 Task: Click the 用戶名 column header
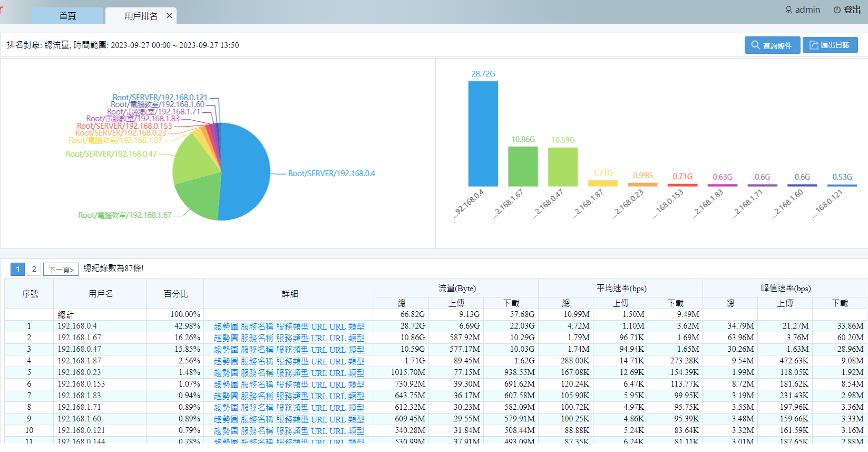pyautogui.click(x=101, y=294)
